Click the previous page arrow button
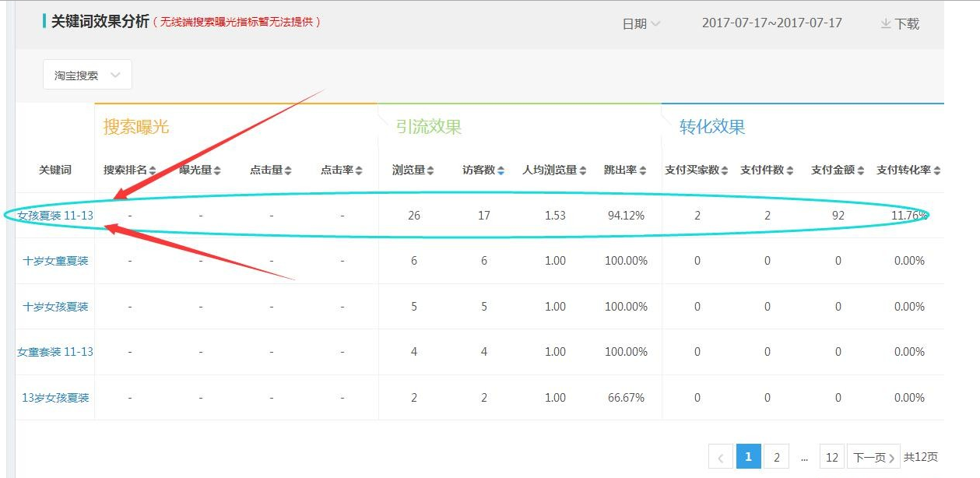The image size is (980, 478). (x=721, y=457)
